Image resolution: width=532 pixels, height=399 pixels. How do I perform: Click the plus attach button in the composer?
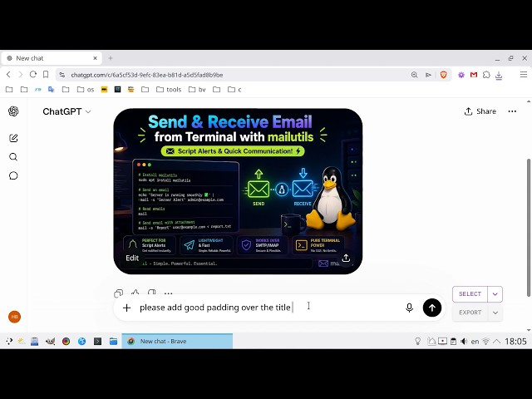[126, 308]
